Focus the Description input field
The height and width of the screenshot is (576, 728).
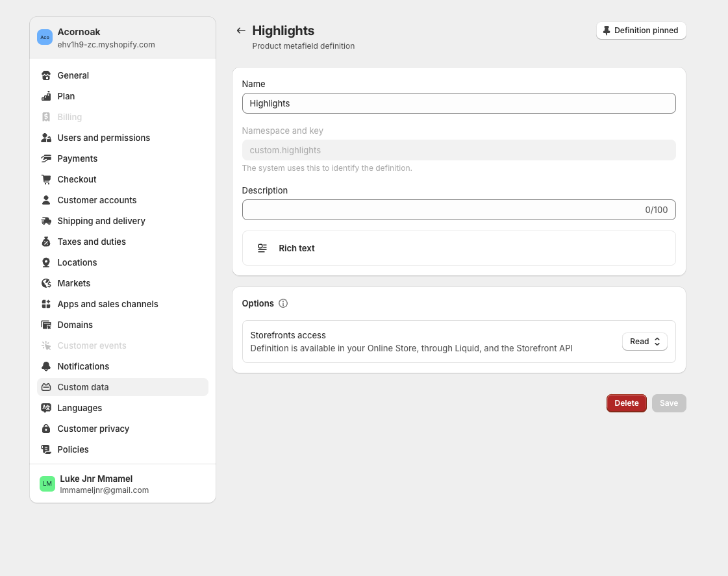pos(442,210)
